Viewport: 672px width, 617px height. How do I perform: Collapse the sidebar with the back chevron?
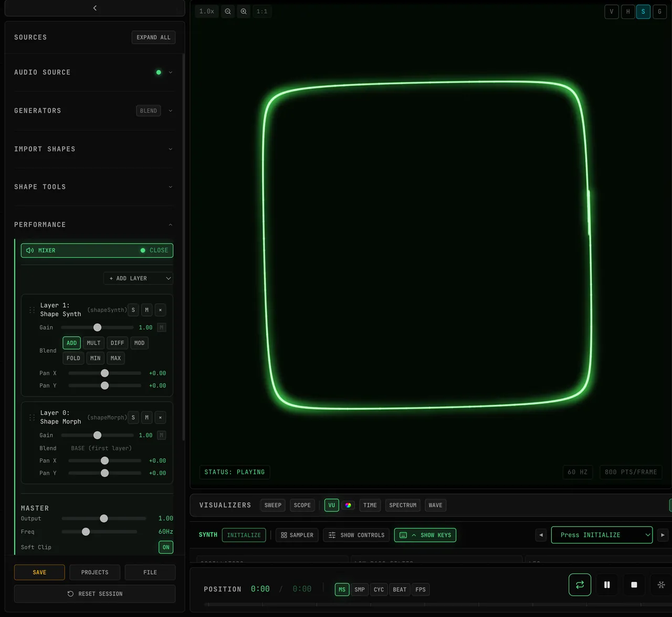click(x=95, y=8)
